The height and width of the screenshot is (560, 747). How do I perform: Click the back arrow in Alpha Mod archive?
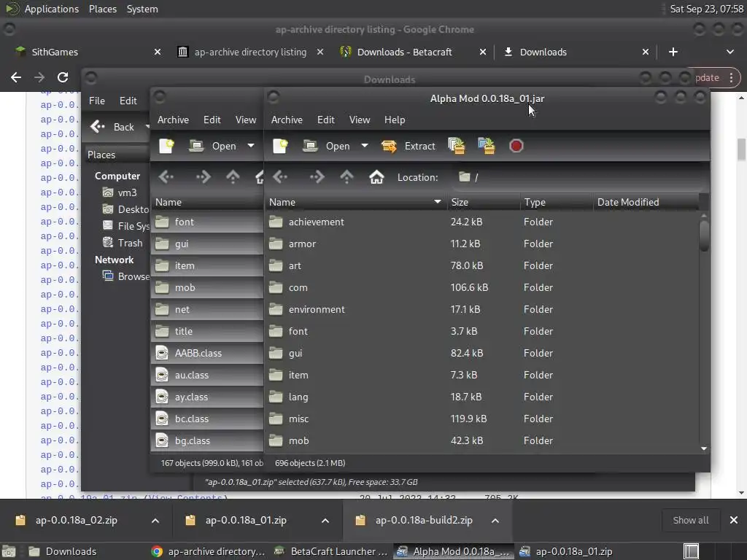(280, 178)
